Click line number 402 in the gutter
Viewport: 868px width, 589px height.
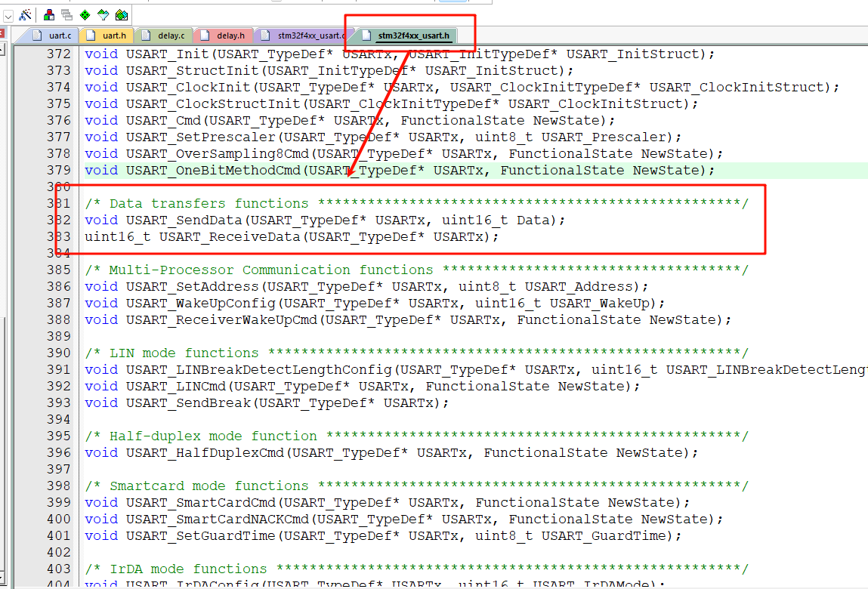click(59, 553)
